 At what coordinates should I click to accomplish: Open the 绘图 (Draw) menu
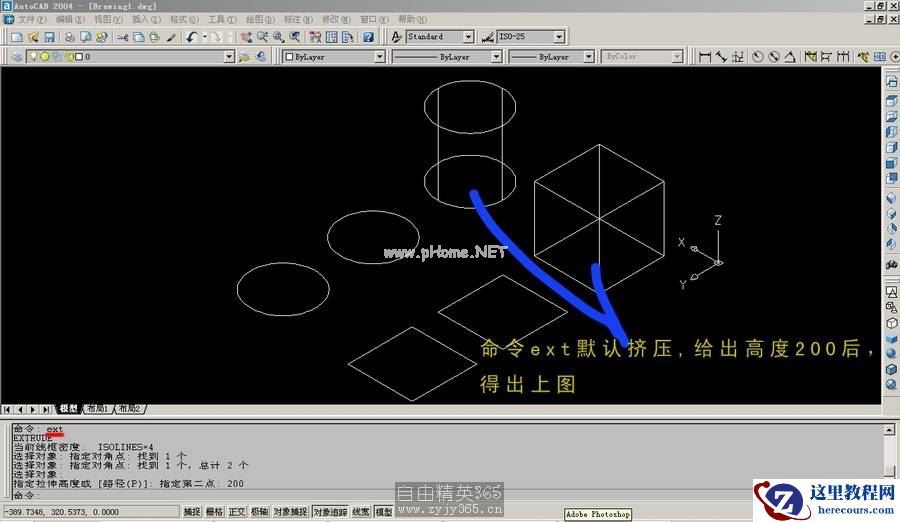pos(261,20)
